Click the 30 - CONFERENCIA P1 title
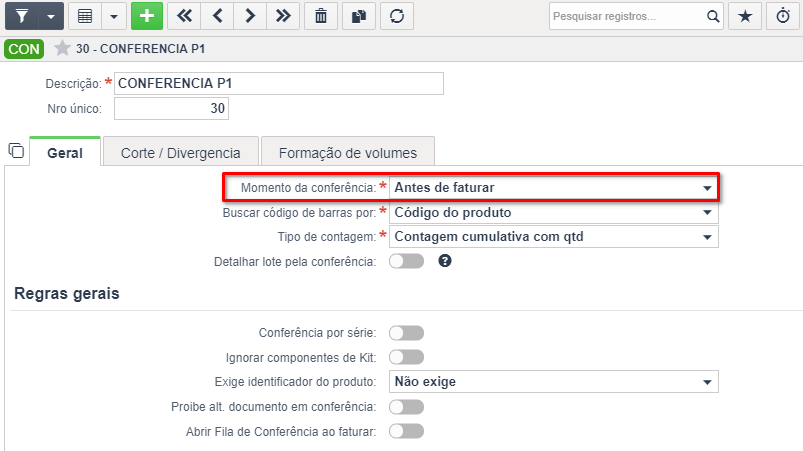The width and height of the screenshot is (803, 451). coord(140,49)
